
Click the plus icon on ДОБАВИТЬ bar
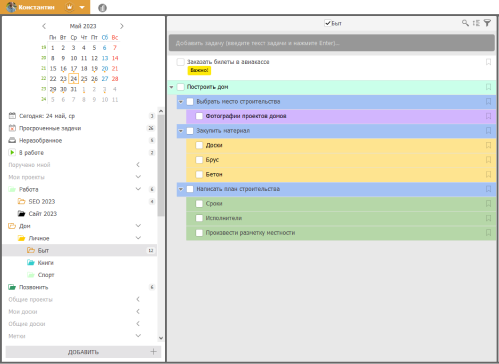153,352
